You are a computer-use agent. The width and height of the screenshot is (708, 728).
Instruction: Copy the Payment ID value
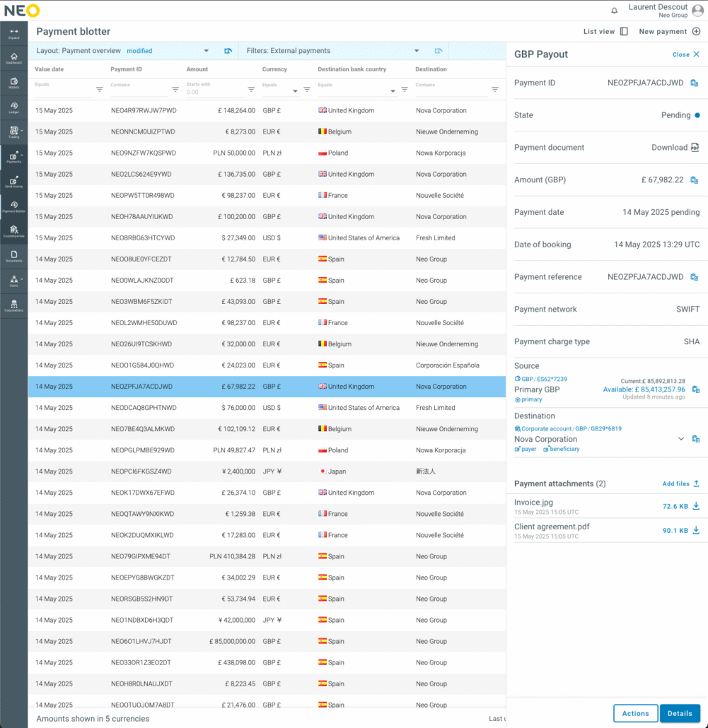click(x=694, y=83)
